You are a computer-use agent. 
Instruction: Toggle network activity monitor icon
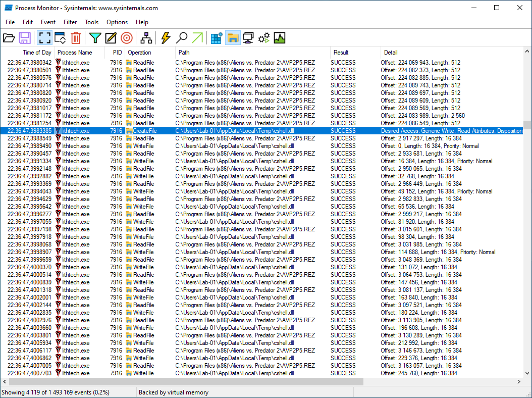(x=248, y=38)
